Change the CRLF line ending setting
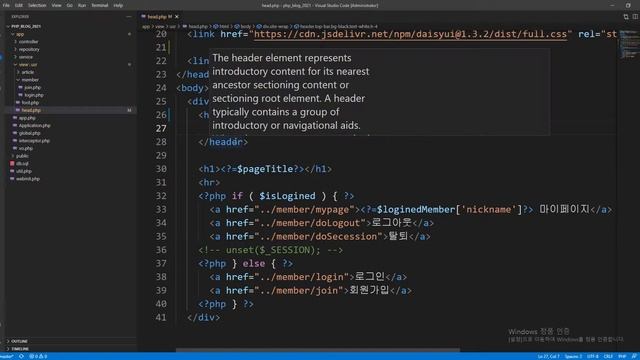Image resolution: width=640 pixels, height=360 pixels. (608, 356)
